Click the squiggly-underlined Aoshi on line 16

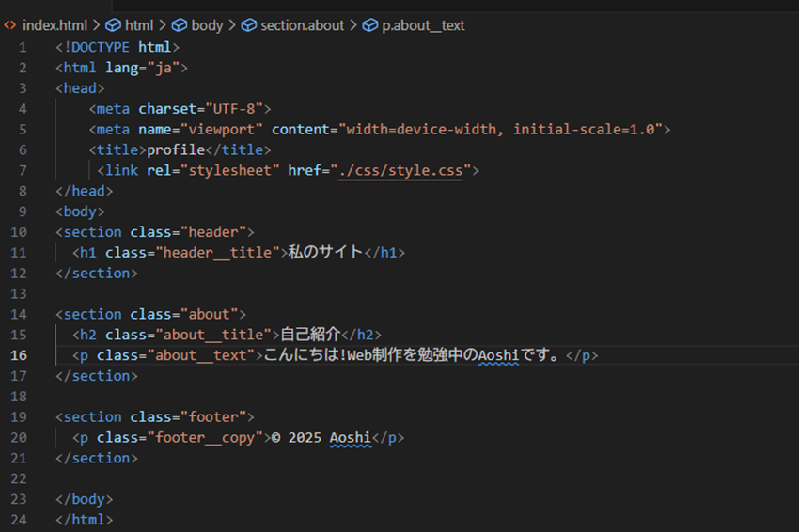tap(499, 355)
